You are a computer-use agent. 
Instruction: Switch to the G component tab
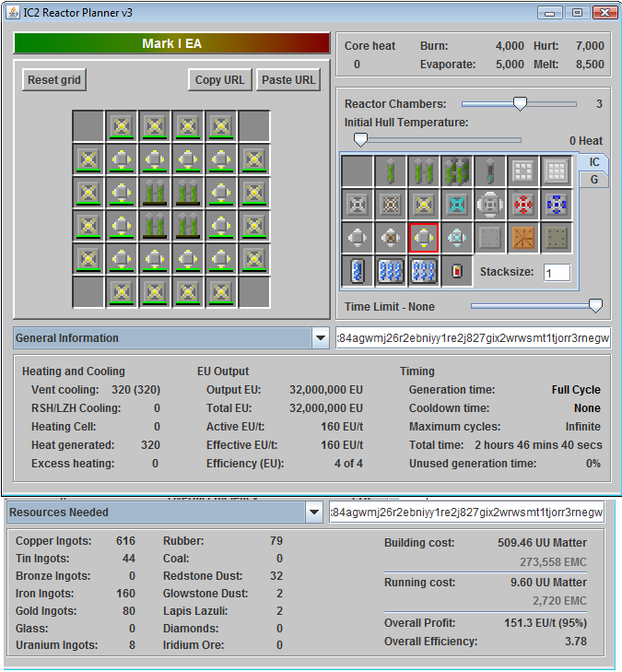coord(594,180)
